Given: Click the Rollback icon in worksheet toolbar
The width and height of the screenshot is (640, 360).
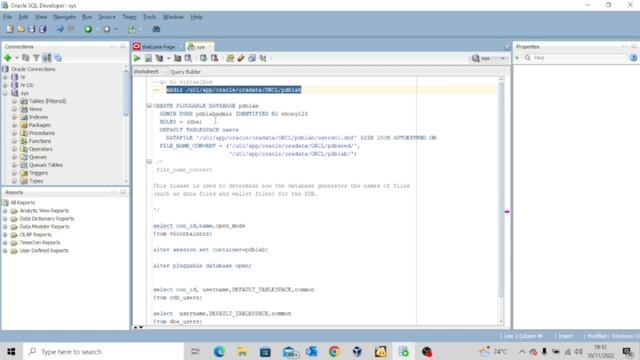Looking at the screenshot, I should click(x=214, y=58).
